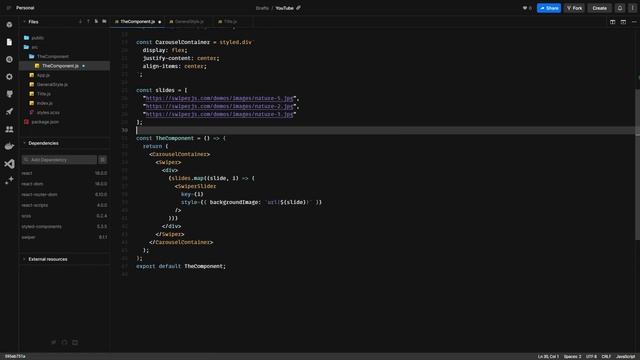Switch to TheComponent.js editor tab

tap(138, 22)
